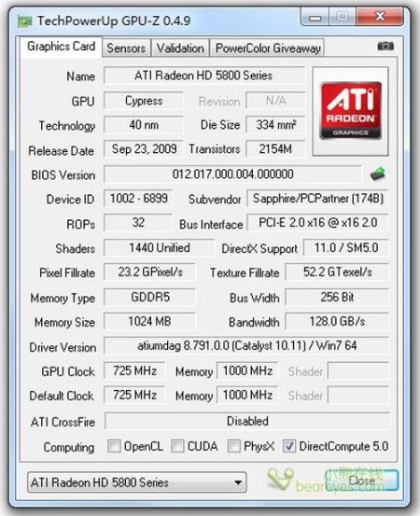The image size is (420, 516).
Task: Click the camera screenshot icon
Action: tap(385, 46)
